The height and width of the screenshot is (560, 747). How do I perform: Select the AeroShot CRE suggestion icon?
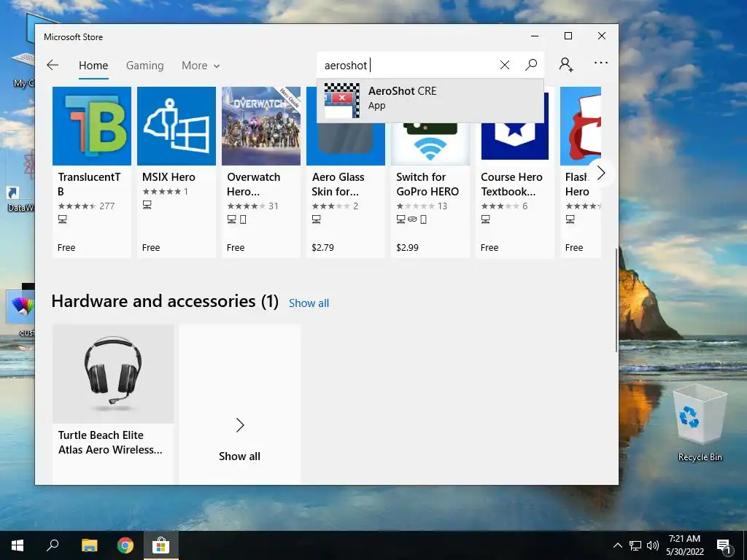click(x=341, y=101)
